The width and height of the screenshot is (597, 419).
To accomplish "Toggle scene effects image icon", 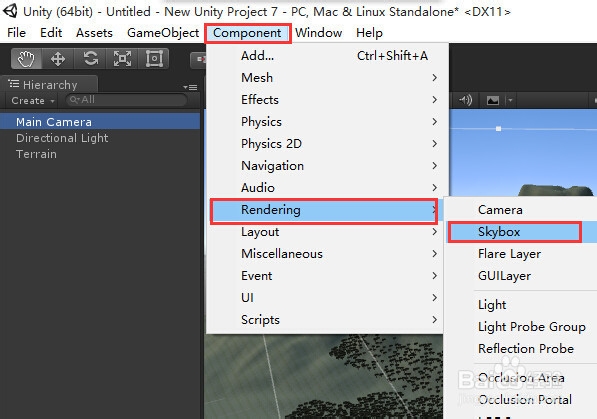I will point(493,101).
